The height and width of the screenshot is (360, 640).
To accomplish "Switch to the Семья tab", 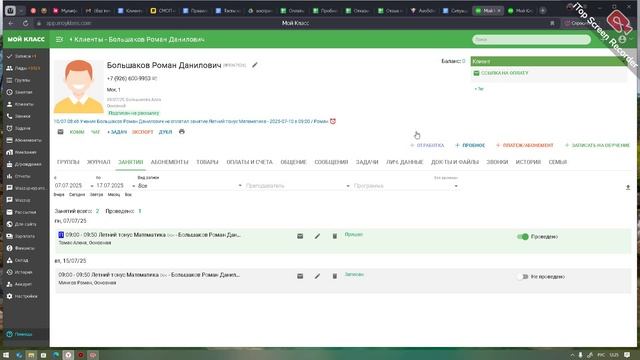I will [558, 162].
